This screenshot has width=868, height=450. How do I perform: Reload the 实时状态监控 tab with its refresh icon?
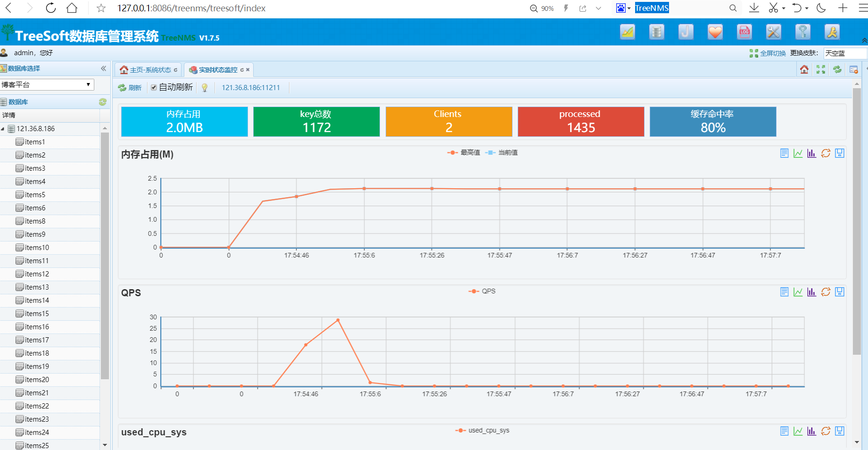click(242, 70)
